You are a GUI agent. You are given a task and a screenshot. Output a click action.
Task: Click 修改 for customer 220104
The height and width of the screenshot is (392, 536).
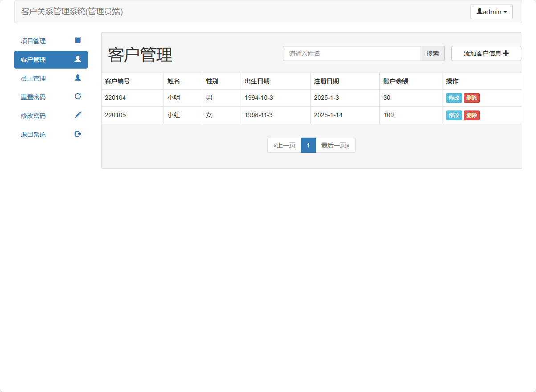454,98
